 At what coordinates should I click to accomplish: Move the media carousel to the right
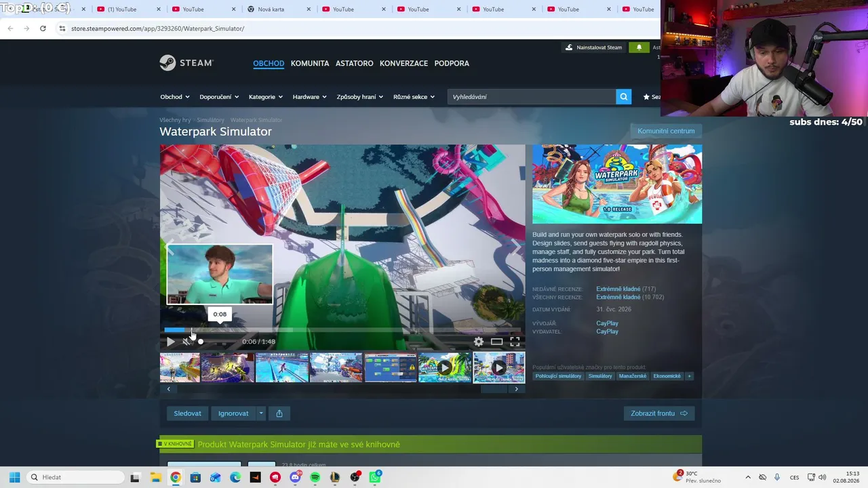click(517, 389)
